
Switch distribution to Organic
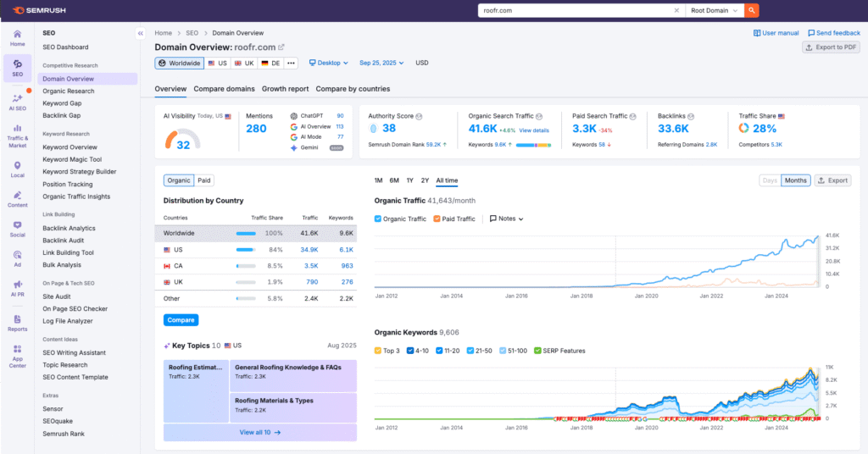point(179,180)
